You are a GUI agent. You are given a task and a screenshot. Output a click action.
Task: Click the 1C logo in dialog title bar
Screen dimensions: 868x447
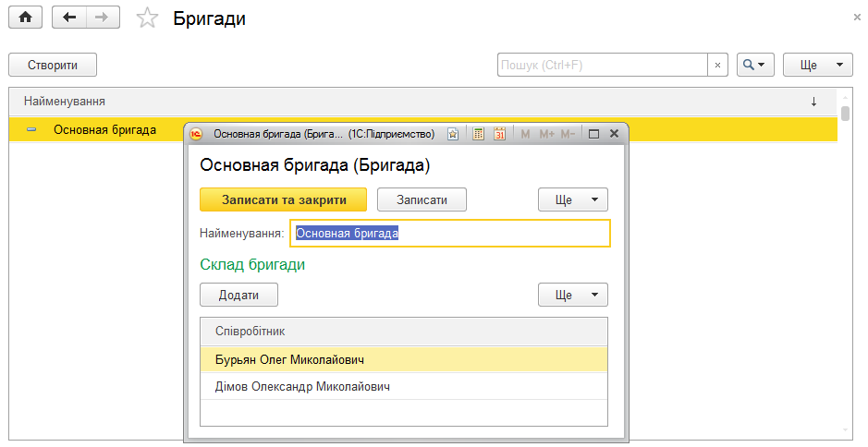coord(196,134)
